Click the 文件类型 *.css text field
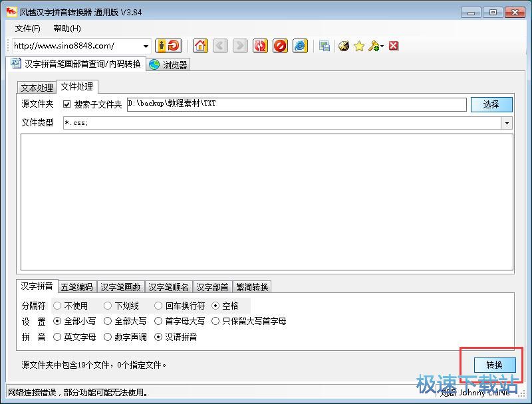This screenshot has height=404, width=532. [282, 123]
